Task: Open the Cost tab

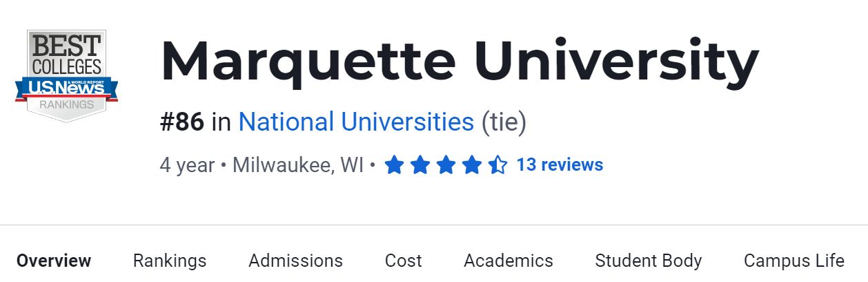Action: pyautogui.click(x=403, y=261)
